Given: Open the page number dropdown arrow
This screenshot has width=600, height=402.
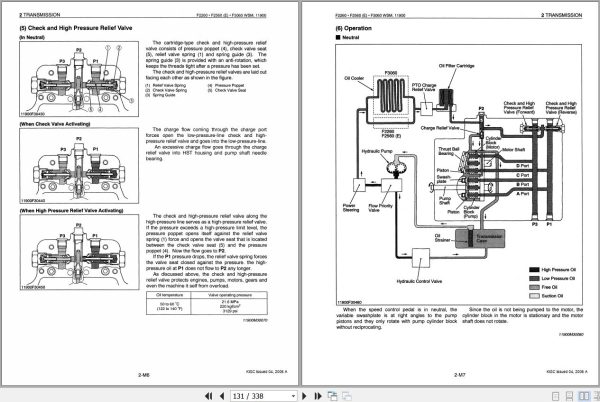Looking at the screenshot, I should click(x=293, y=396).
